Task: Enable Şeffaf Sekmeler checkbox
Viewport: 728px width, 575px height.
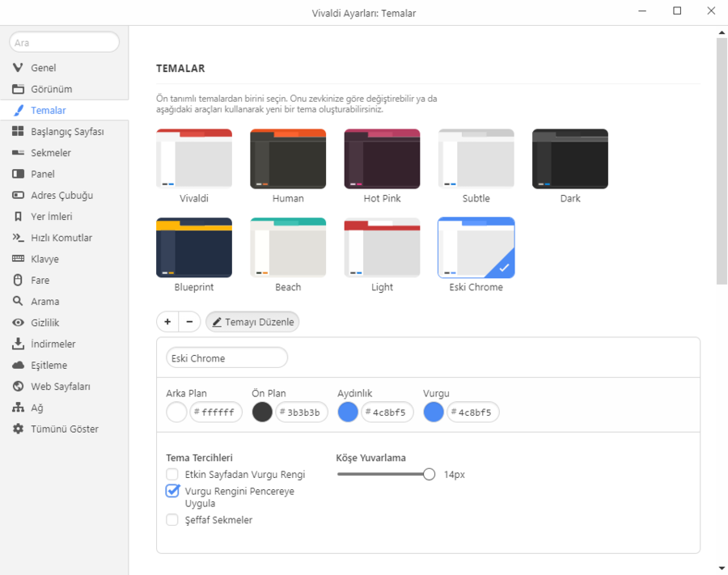Action: click(172, 520)
